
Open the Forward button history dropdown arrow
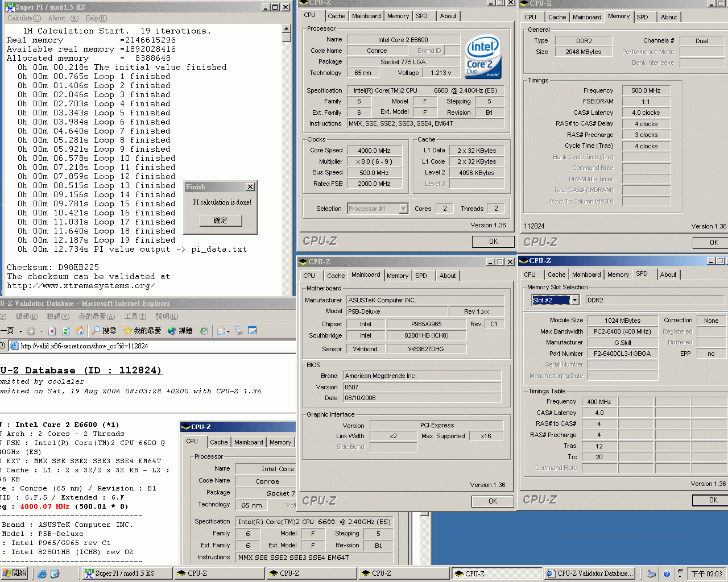point(41,331)
